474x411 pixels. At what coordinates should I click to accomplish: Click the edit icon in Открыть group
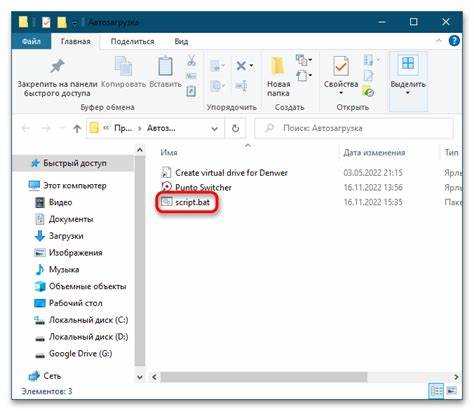click(x=368, y=76)
